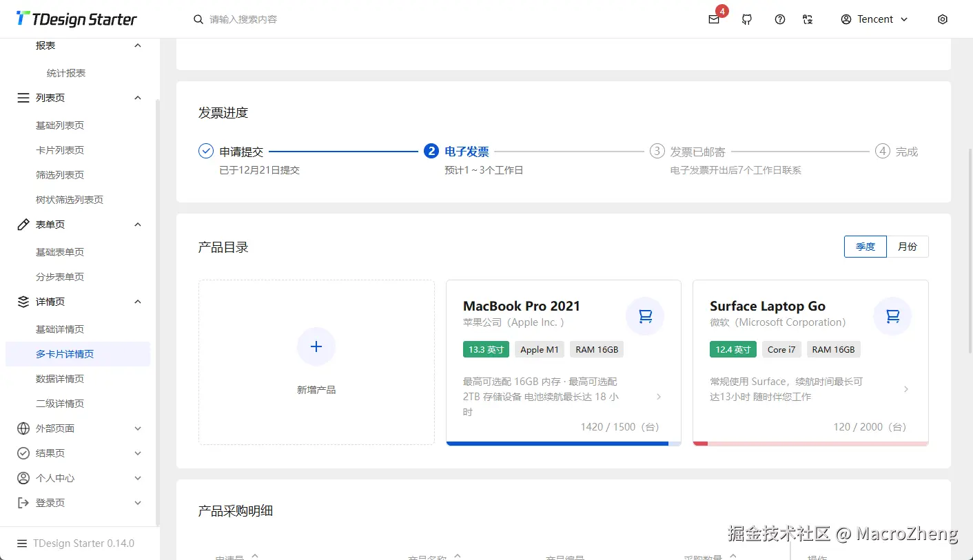Select 多卡片详情页 menu item
Image resolution: width=973 pixels, height=560 pixels.
pyautogui.click(x=78, y=354)
